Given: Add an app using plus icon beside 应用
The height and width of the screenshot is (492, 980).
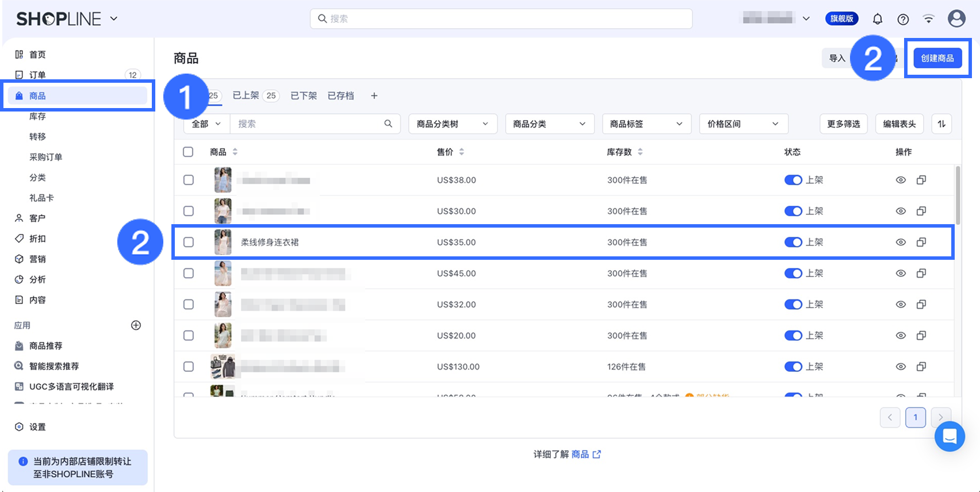Looking at the screenshot, I should pos(136,325).
